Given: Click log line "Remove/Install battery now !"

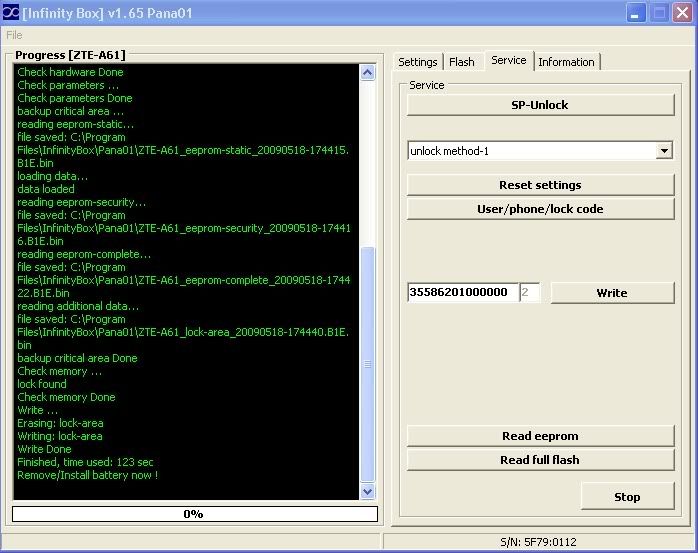Looking at the screenshot, I should click(x=88, y=475).
